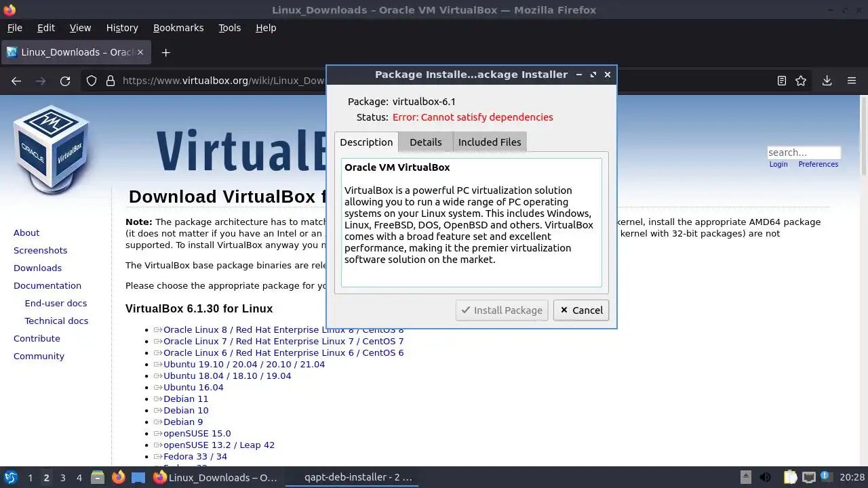Open the File menu
The height and width of the screenshot is (488, 868).
click(15, 28)
